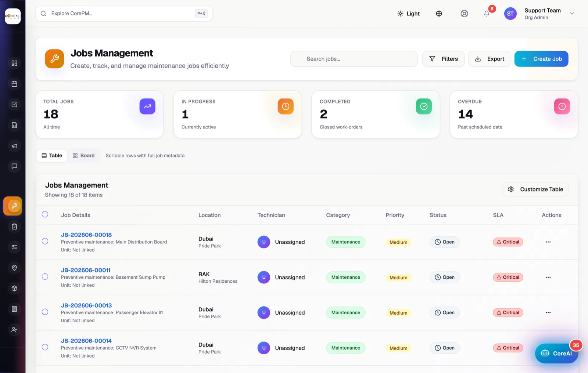This screenshot has height=373, width=588.
Task: Open the dashboard grid icon in sidebar
Action: coord(14,63)
